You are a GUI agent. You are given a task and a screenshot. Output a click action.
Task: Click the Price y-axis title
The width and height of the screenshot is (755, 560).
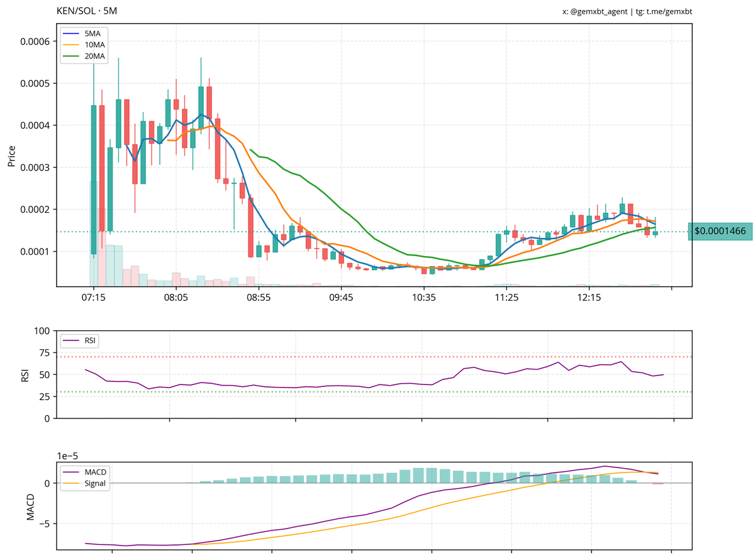pyautogui.click(x=11, y=155)
